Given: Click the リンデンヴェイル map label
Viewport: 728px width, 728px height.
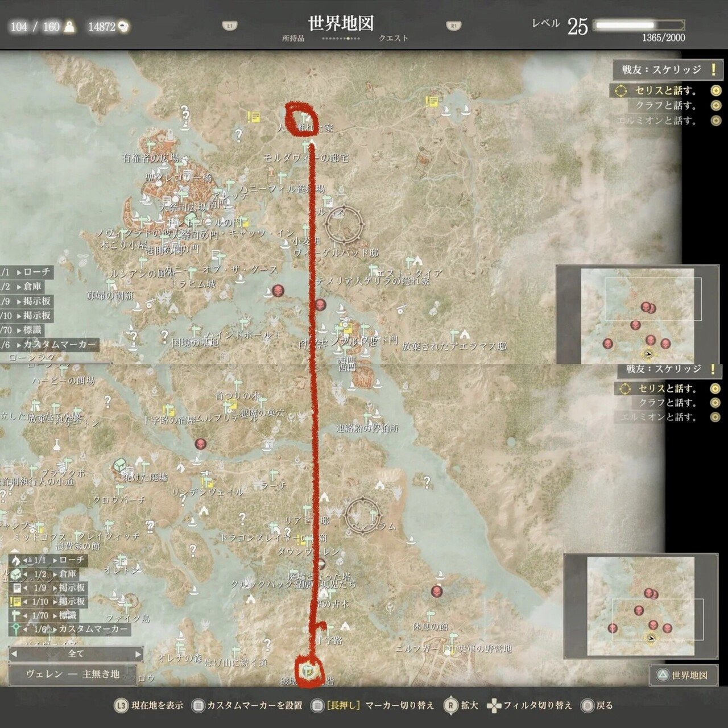Looking at the screenshot, I should [208, 492].
